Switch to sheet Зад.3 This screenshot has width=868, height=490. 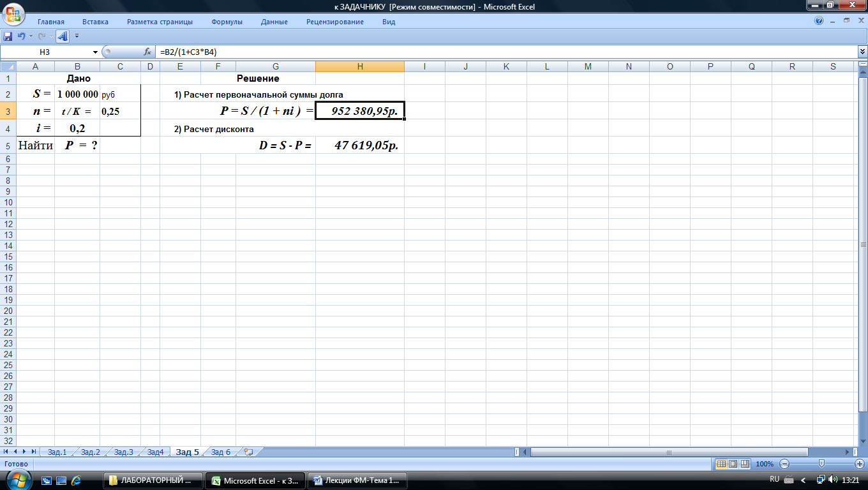pyautogui.click(x=123, y=452)
